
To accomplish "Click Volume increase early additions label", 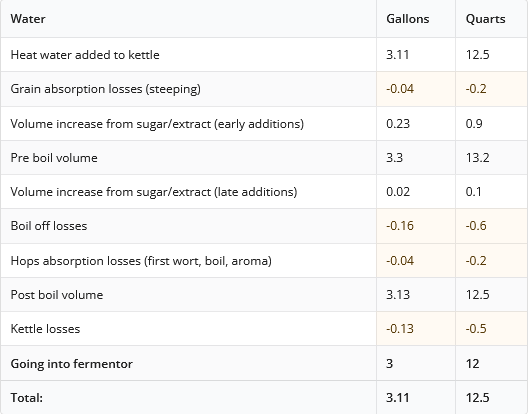I will (x=157, y=124).
